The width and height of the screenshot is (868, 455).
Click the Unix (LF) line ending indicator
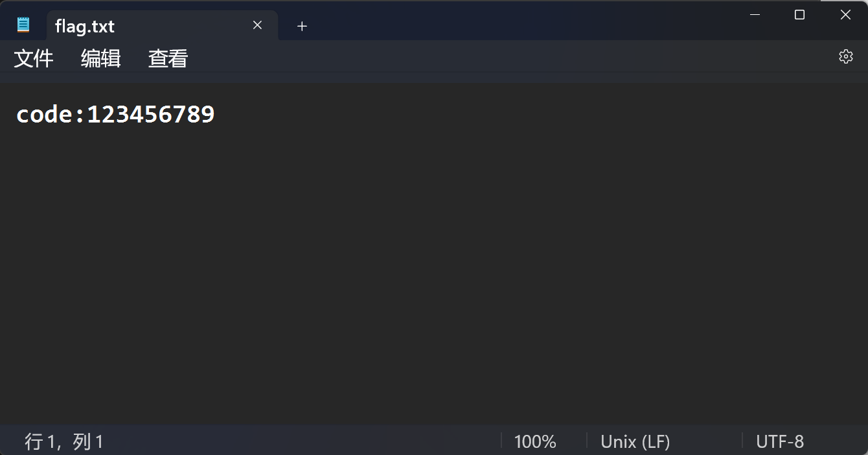pyautogui.click(x=635, y=441)
